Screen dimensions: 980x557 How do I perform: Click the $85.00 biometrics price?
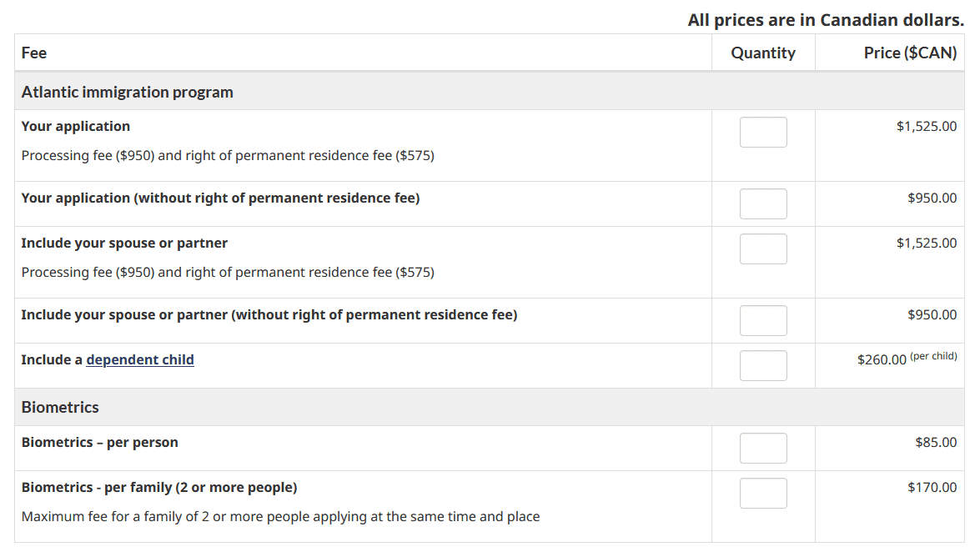pos(936,442)
